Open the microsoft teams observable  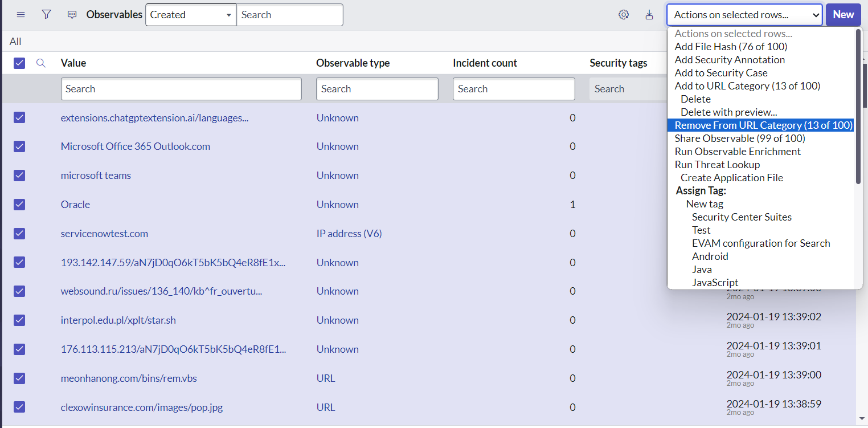[x=96, y=176]
